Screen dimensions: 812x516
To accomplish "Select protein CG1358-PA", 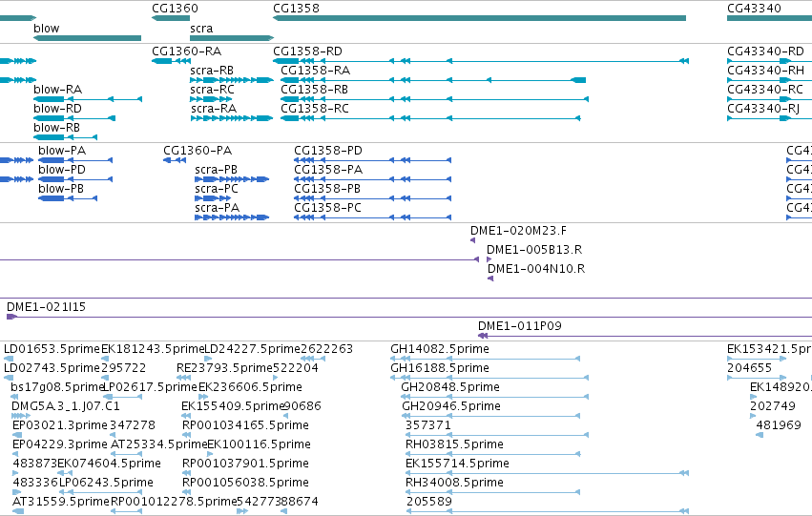I will [328, 170].
